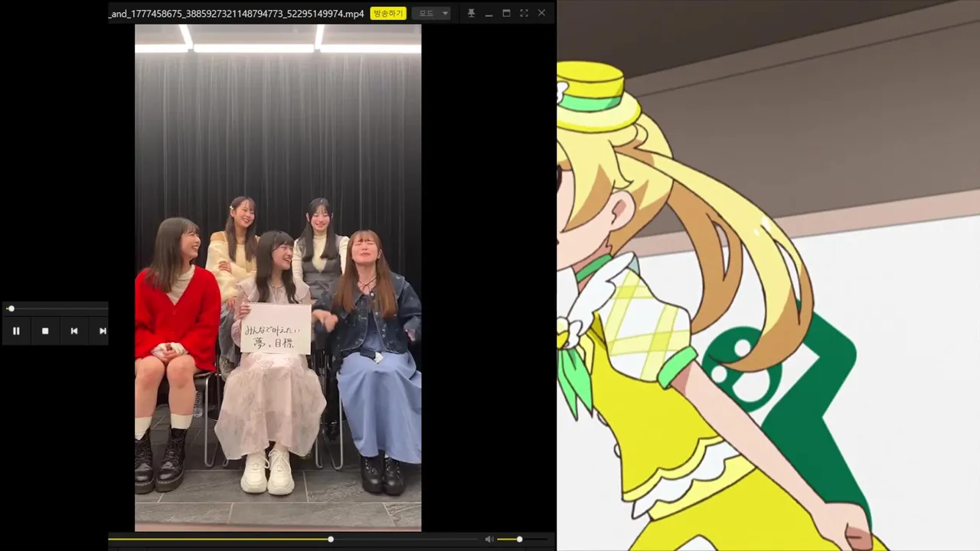Click the video frame showing the group

point(278,278)
